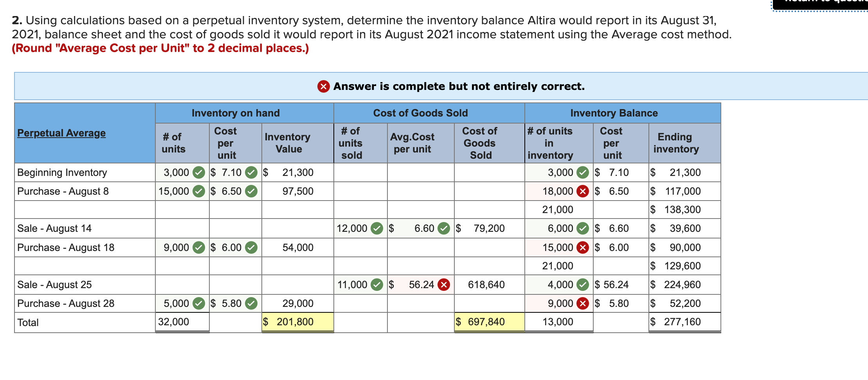This screenshot has height=380, width=868.
Task: Click the green checkmark beside 12,000 units sold
Action: [x=376, y=228]
